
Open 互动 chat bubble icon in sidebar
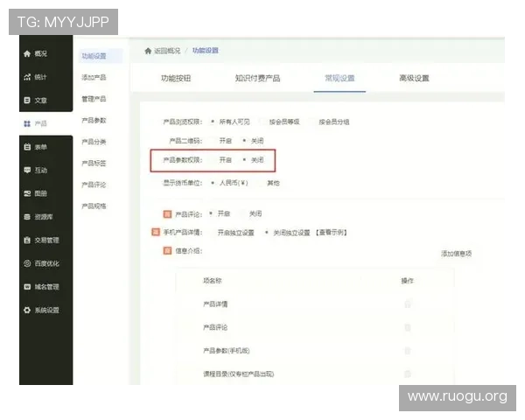[27, 170]
